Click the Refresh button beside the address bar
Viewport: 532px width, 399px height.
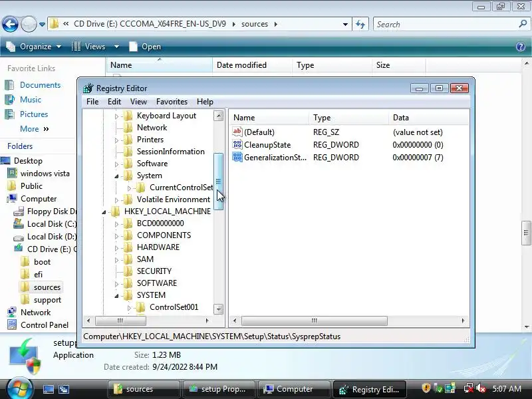pos(360,25)
